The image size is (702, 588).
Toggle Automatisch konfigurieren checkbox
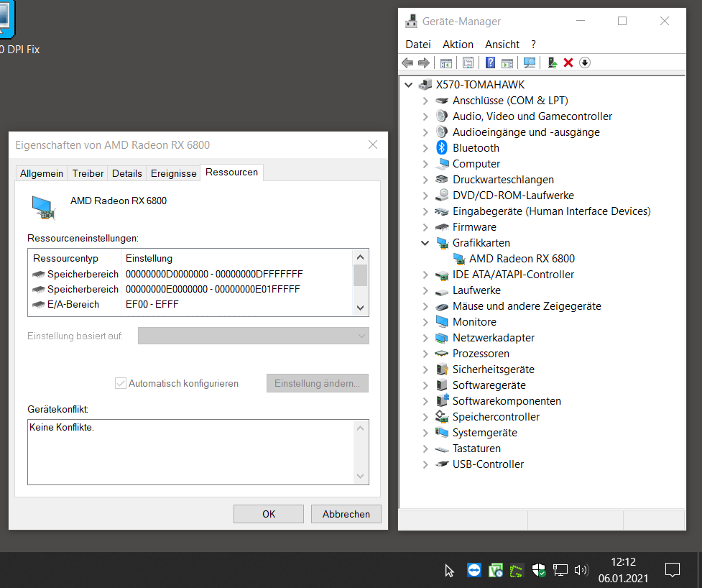click(x=121, y=383)
